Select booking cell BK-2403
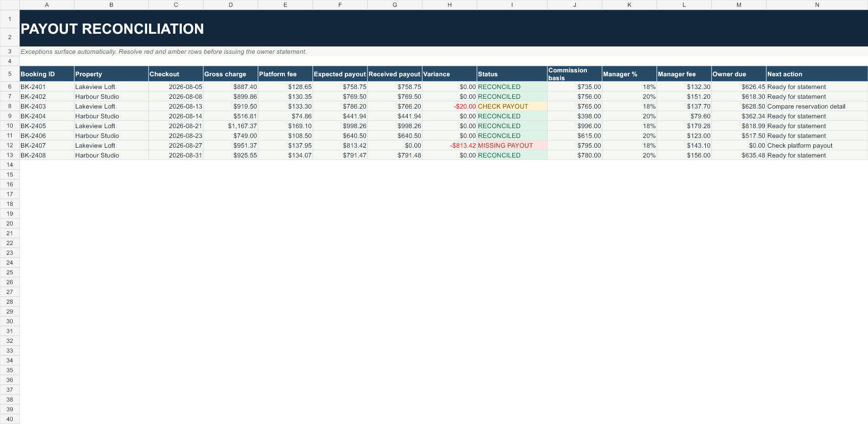Screen dimensions: 868x424 tap(47, 106)
